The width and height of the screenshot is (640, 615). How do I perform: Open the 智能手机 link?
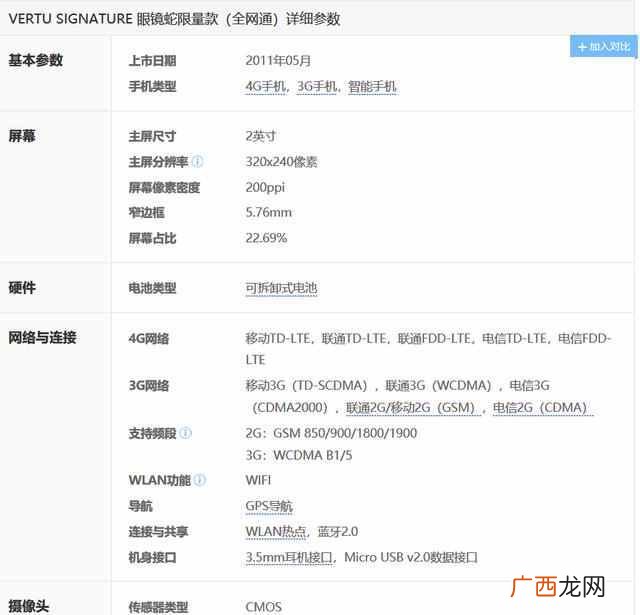tap(372, 87)
